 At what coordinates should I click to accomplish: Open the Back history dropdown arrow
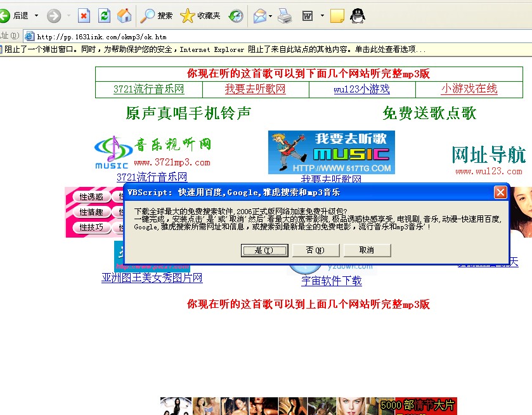click(x=36, y=16)
